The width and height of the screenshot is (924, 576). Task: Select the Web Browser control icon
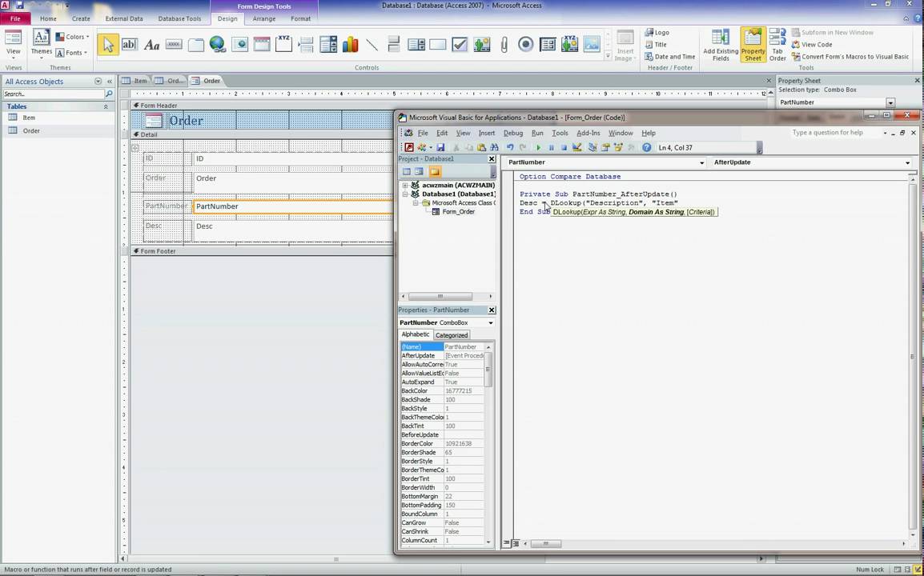[240, 44]
